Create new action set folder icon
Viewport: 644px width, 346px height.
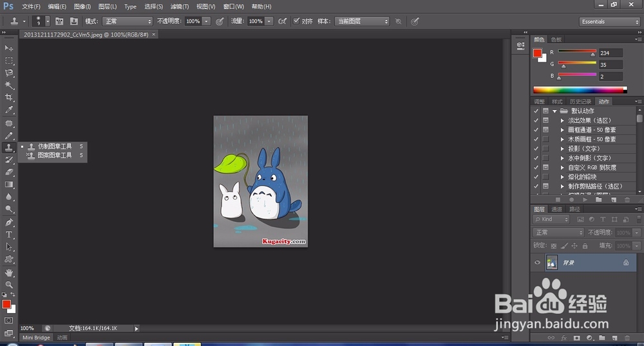(x=599, y=199)
